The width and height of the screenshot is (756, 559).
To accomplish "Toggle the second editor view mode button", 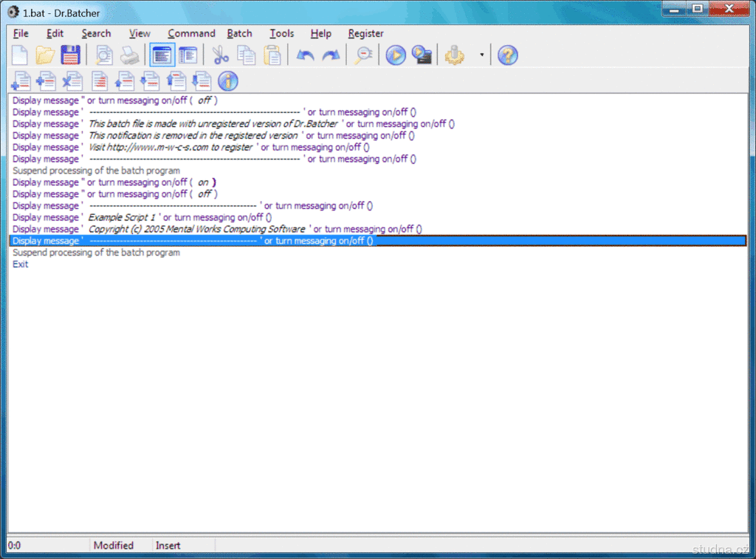I will pyautogui.click(x=188, y=55).
